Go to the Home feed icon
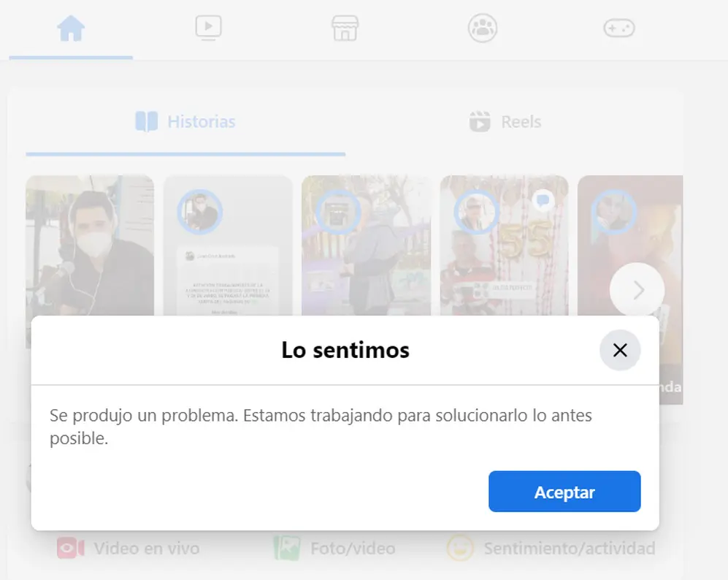 [71, 28]
